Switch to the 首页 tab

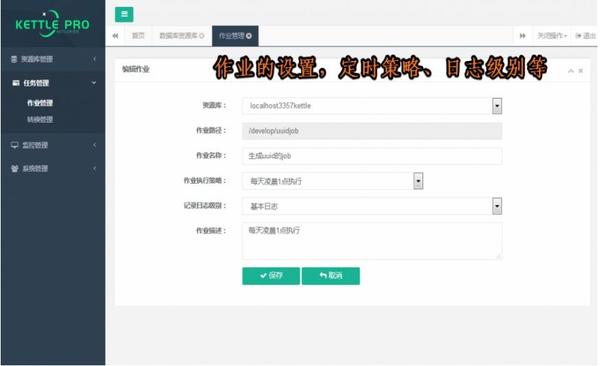(x=138, y=36)
